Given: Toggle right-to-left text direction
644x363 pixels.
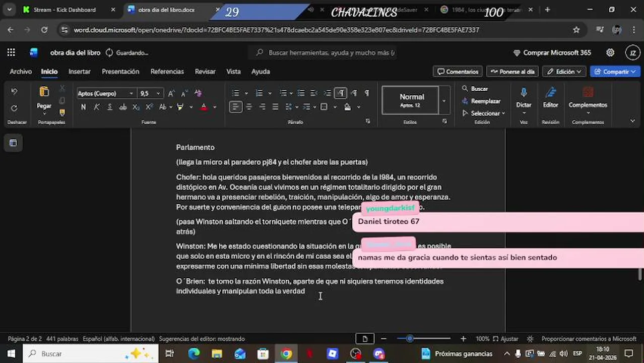Looking at the screenshot, I should point(354,93).
